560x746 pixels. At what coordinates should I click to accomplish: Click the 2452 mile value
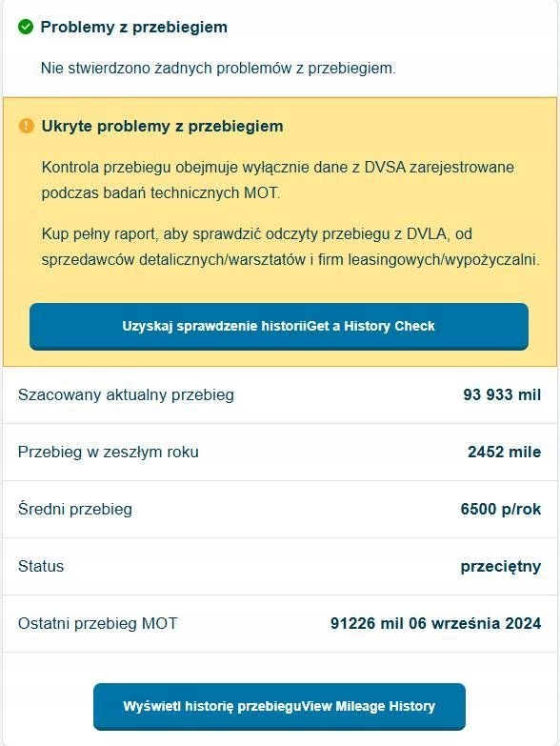(x=505, y=452)
